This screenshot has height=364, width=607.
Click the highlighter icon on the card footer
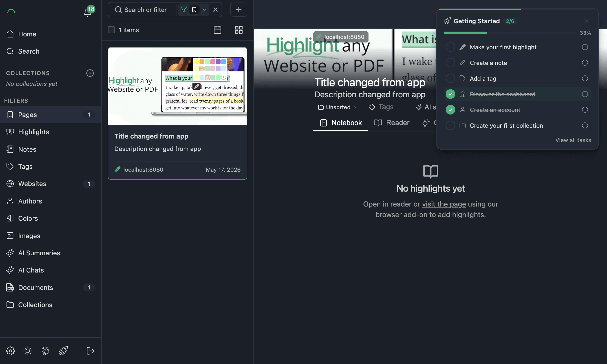(x=117, y=169)
